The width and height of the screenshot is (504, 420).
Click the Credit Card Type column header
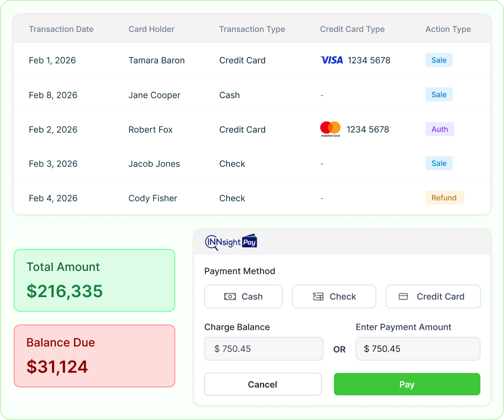pos(352,29)
